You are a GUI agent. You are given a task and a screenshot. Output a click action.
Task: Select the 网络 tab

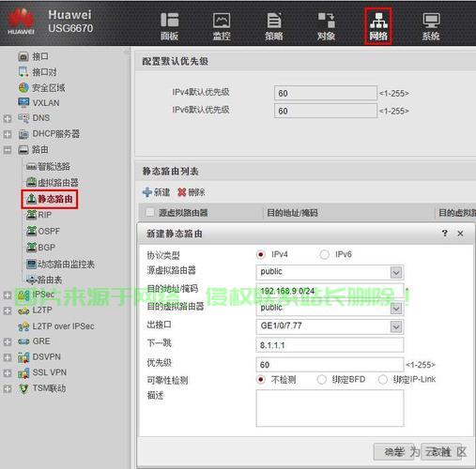click(x=378, y=26)
